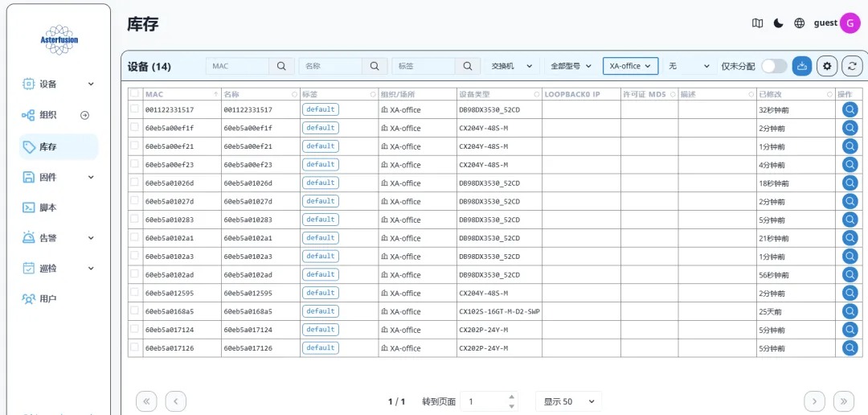View details for device 60eb5a012595
This screenshot has width=868, height=415.
point(850,293)
